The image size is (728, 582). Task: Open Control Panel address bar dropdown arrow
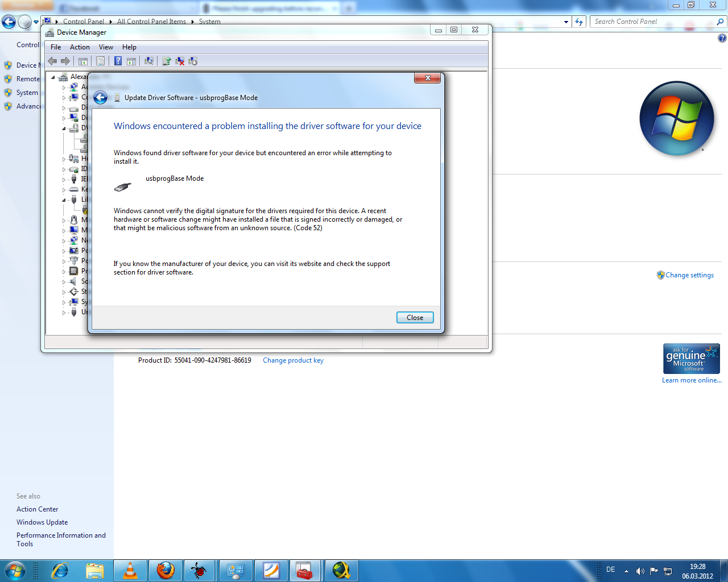click(566, 22)
